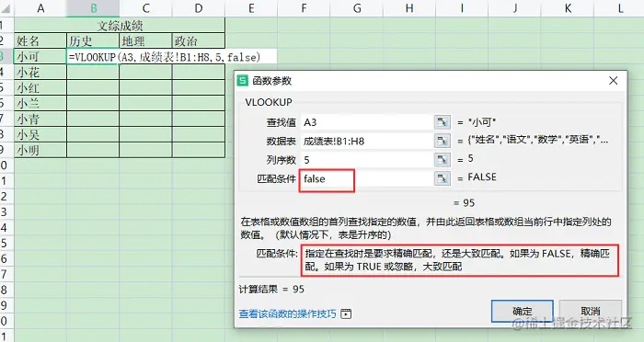
Task: Select column H header
Action: tap(409, 8)
